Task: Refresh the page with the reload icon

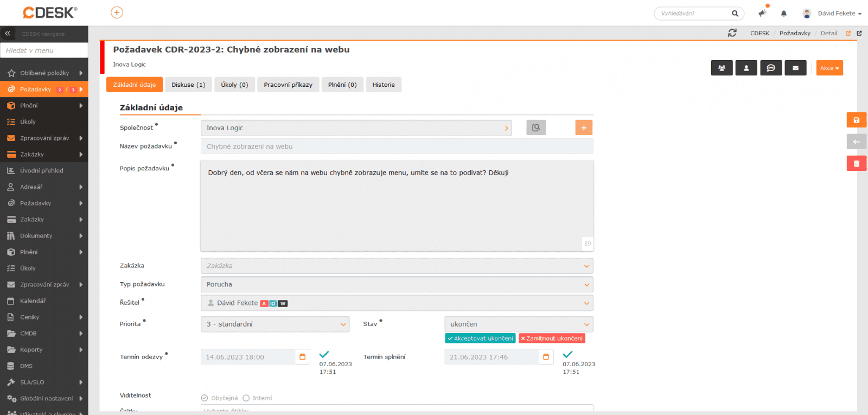Action: (732, 33)
